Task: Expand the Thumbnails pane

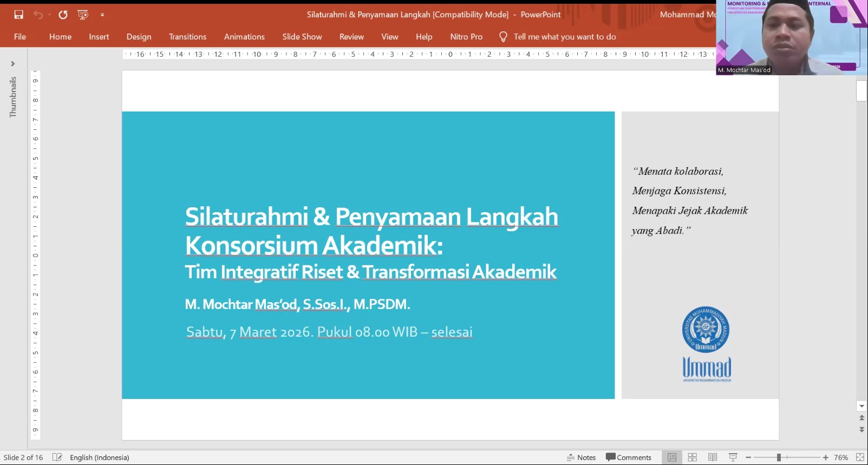Action: point(13,64)
